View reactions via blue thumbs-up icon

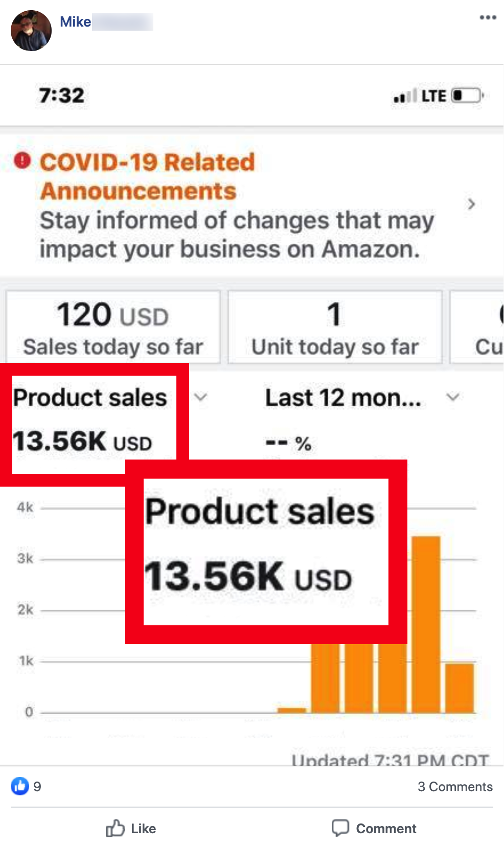point(20,786)
